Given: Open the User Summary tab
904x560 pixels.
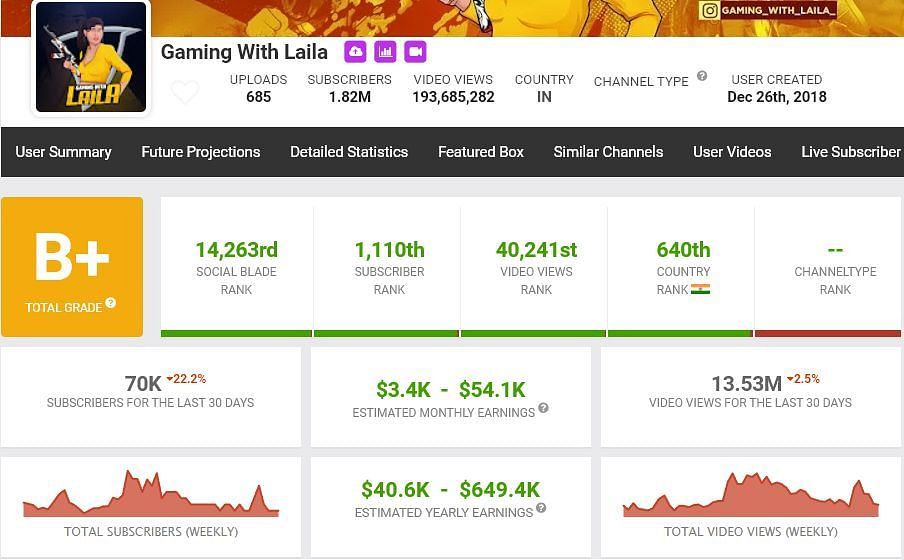Looking at the screenshot, I should click(63, 152).
